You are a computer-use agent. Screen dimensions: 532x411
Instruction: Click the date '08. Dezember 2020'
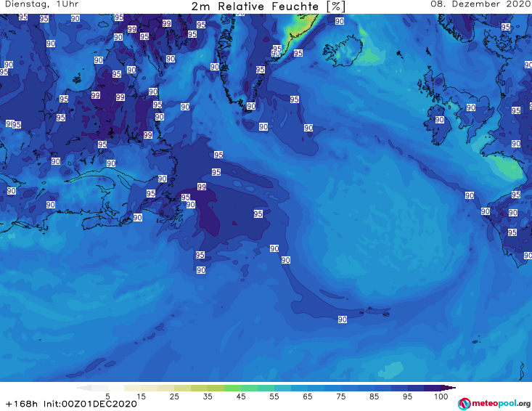click(480, 4)
